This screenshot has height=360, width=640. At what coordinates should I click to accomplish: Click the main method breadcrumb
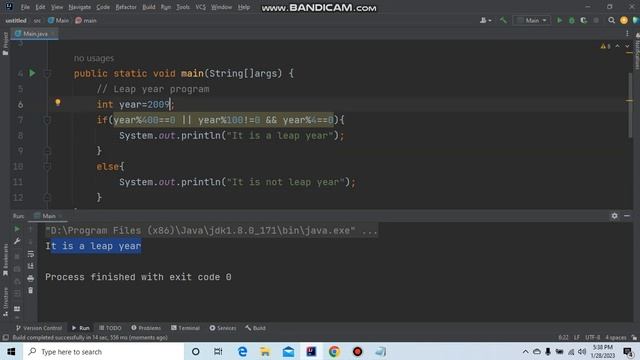coord(86,20)
